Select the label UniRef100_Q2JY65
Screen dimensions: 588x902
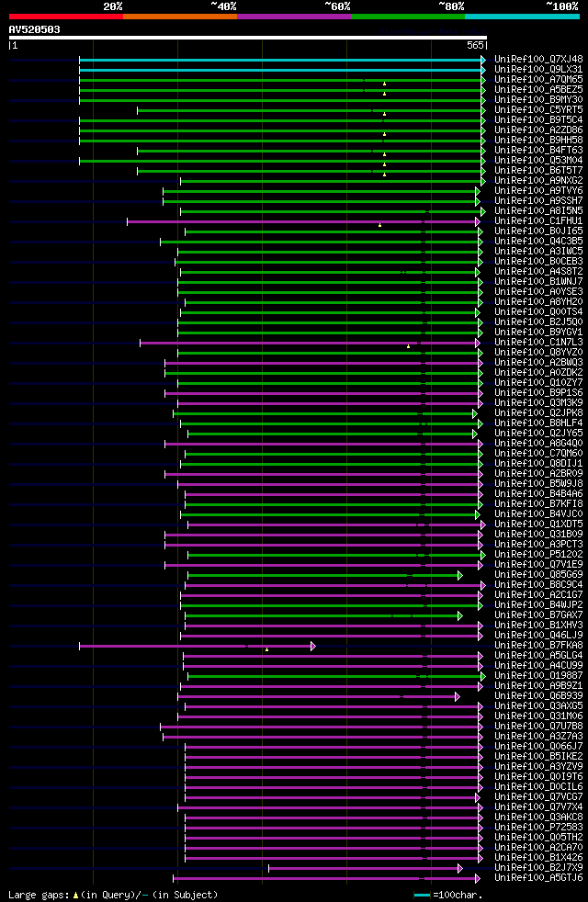538,433
